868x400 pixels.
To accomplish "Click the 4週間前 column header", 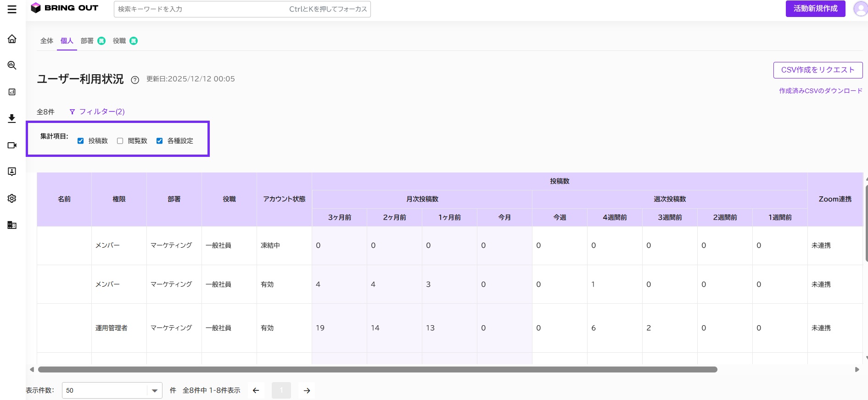I will coord(615,217).
